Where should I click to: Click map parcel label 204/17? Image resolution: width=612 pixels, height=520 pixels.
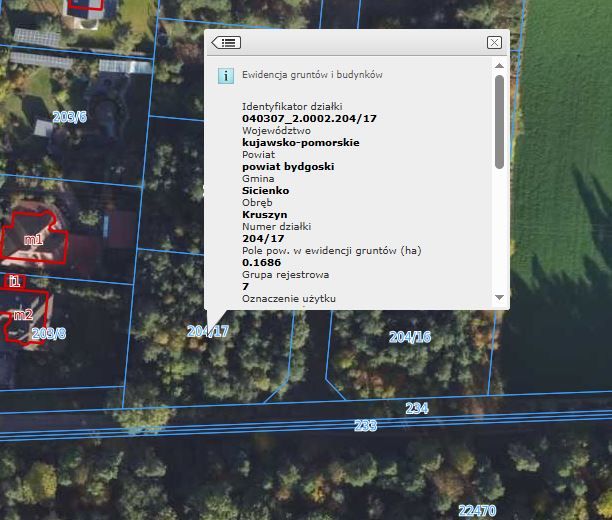(208, 331)
